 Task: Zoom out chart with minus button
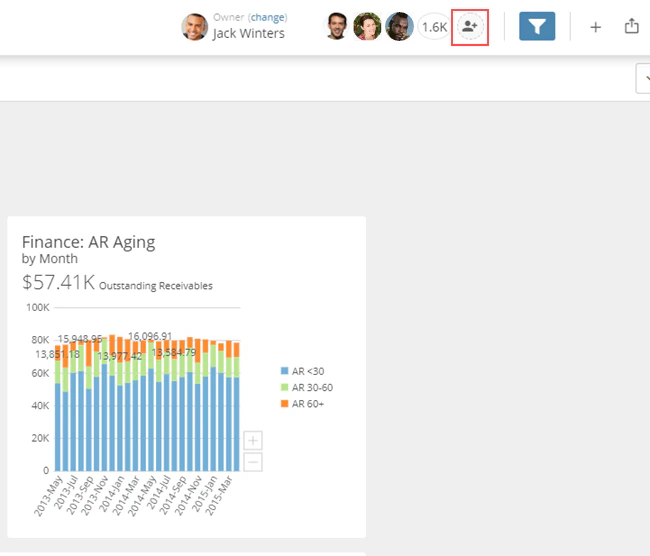pyautogui.click(x=253, y=461)
